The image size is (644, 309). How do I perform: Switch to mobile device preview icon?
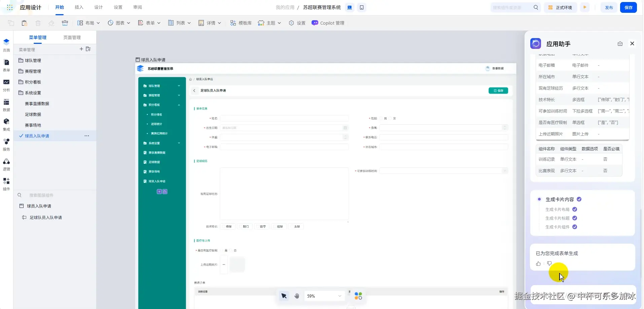tap(362, 7)
